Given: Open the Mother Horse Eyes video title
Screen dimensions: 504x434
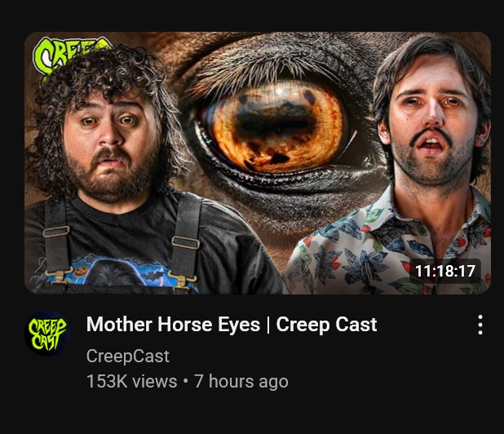Looking at the screenshot, I should click(x=232, y=324).
